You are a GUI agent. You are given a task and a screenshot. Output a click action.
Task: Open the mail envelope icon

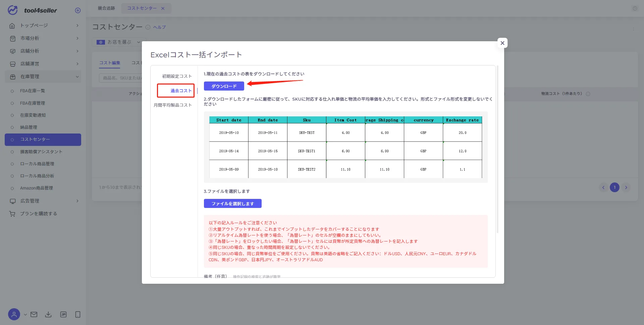34,315
